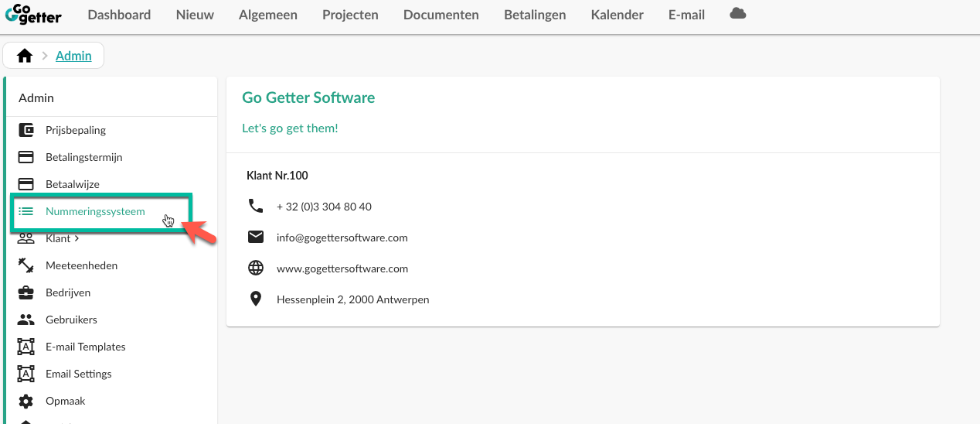Click the Email Settings icon
Screen dimensions: 980x424
[x=26, y=374]
